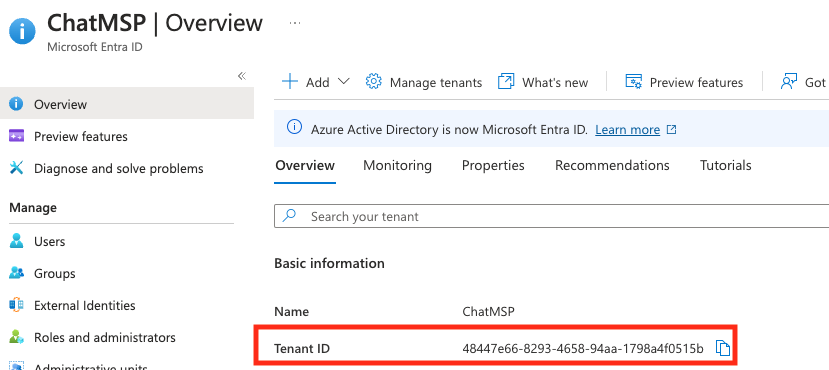The image size is (829, 370).
Task: Click the Diagnose wrench icon
Action: 16,168
